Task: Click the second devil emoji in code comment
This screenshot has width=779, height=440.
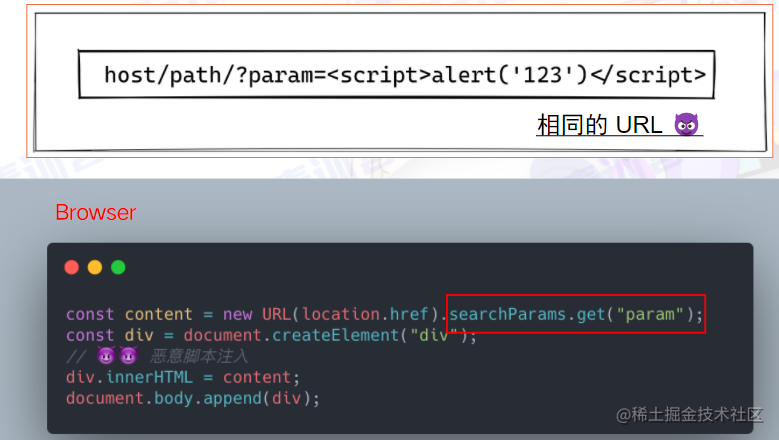Action: coord(128,356)
